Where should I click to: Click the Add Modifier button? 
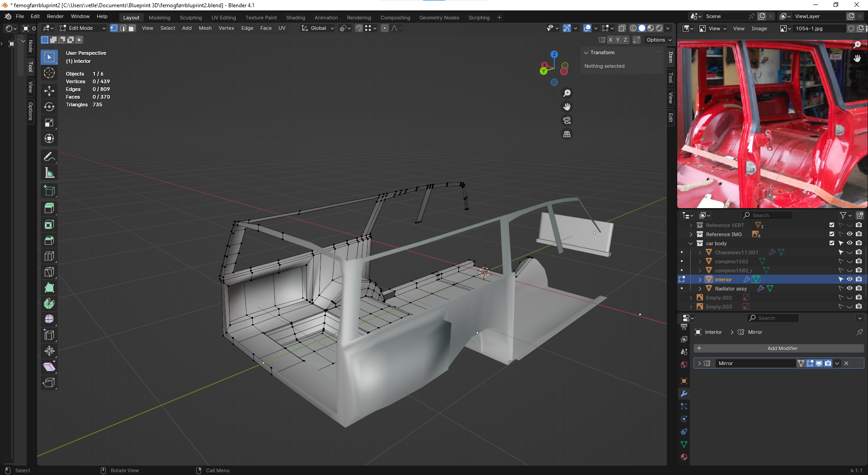[782, 348]
